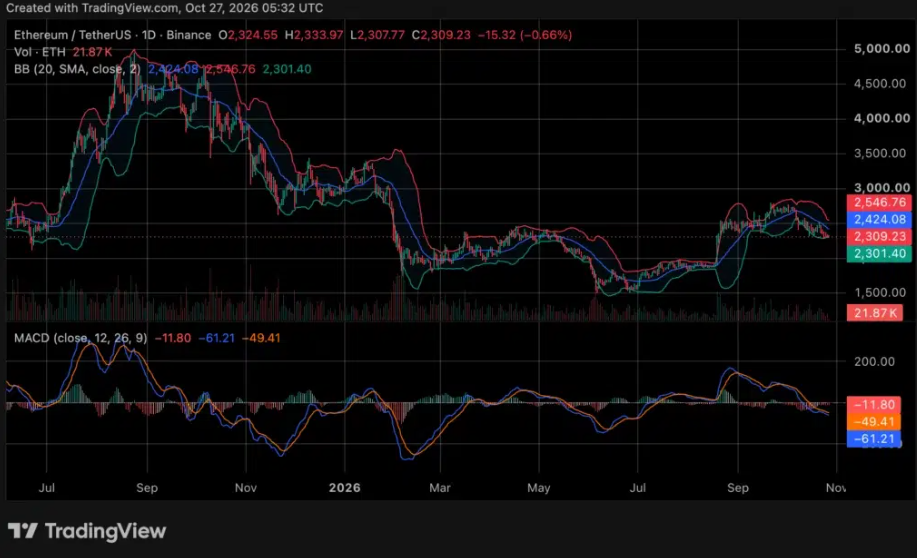
Task: Click the price change −15.32 (−0.66%)
Action: (x=525, y=35)
